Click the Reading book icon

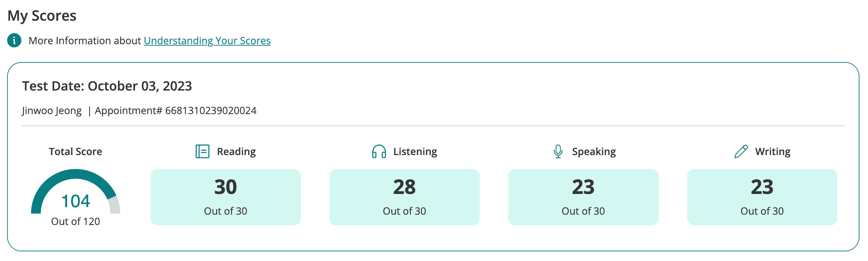(x=202, y=152)
